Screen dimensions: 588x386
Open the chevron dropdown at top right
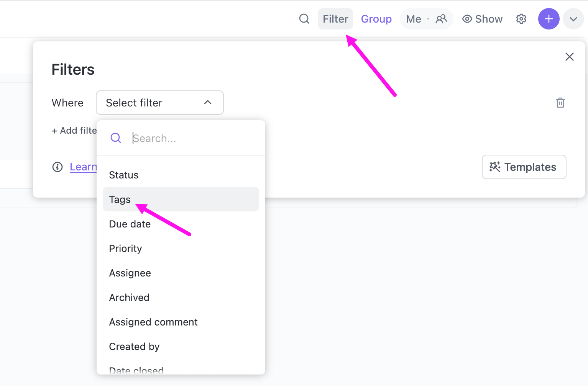click(x=573, y=18)
